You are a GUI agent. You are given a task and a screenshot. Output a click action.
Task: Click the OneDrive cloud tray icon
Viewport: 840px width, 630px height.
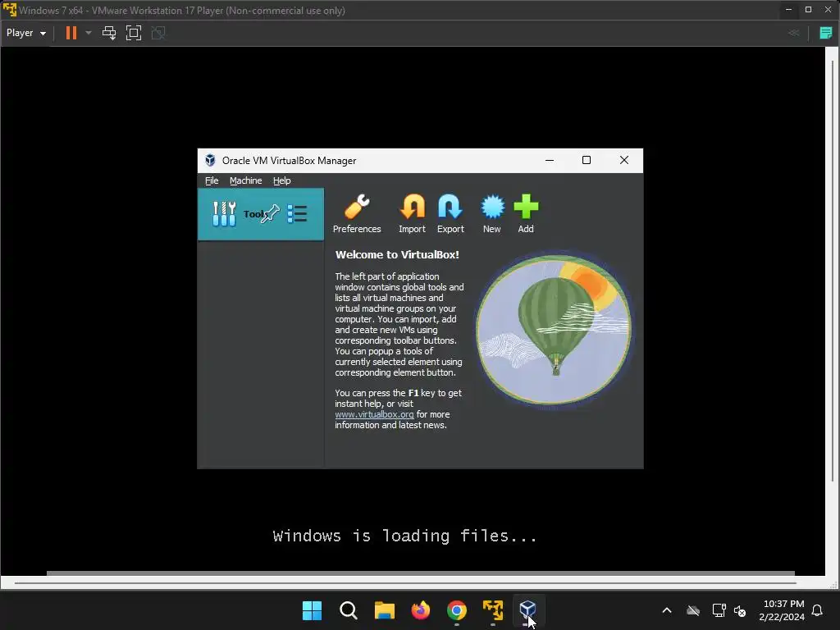[693, 610]
